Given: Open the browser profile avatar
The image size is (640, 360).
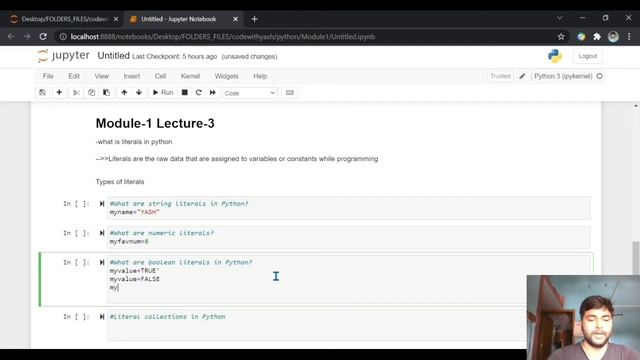Looking at the screenshot, I should (613, 37).
